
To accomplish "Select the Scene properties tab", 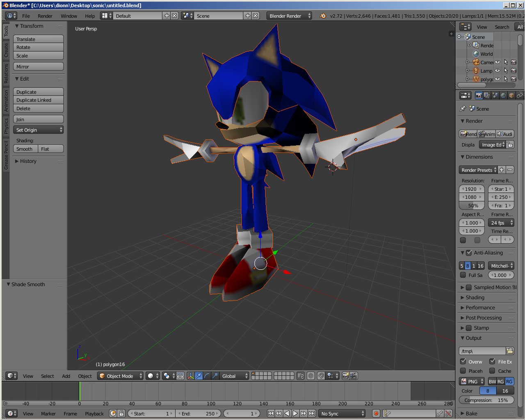I will (495, 95).
